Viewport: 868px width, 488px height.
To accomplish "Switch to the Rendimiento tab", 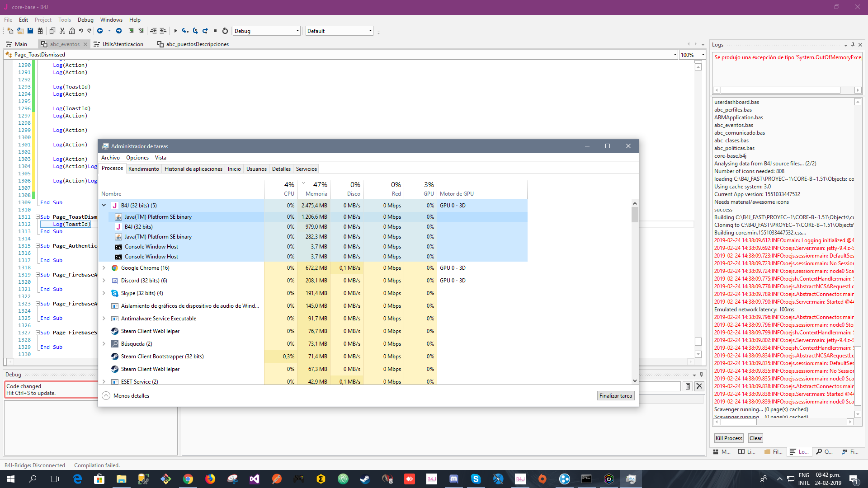I will [x=143, y=169].
